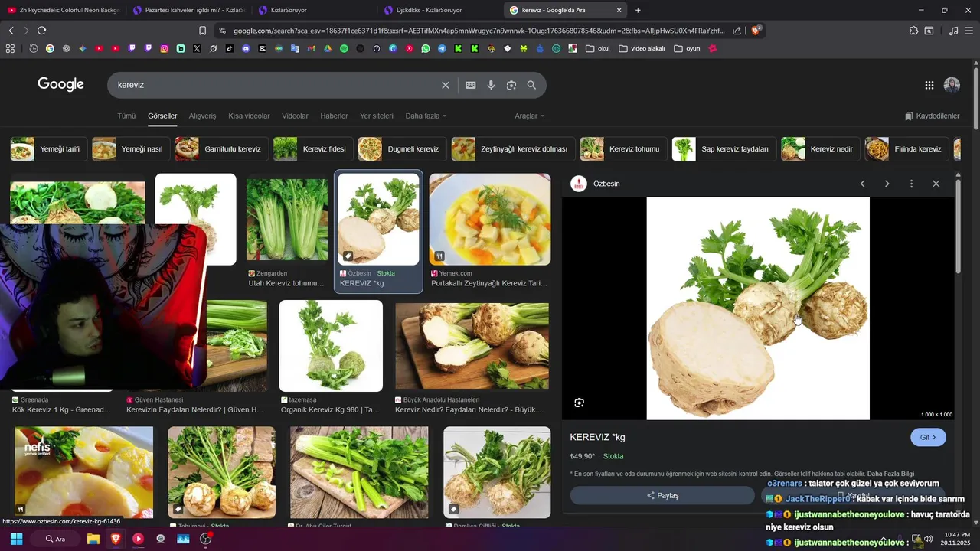
Task: Open the on-screen keyboard input tool
Action: point(471,85)
